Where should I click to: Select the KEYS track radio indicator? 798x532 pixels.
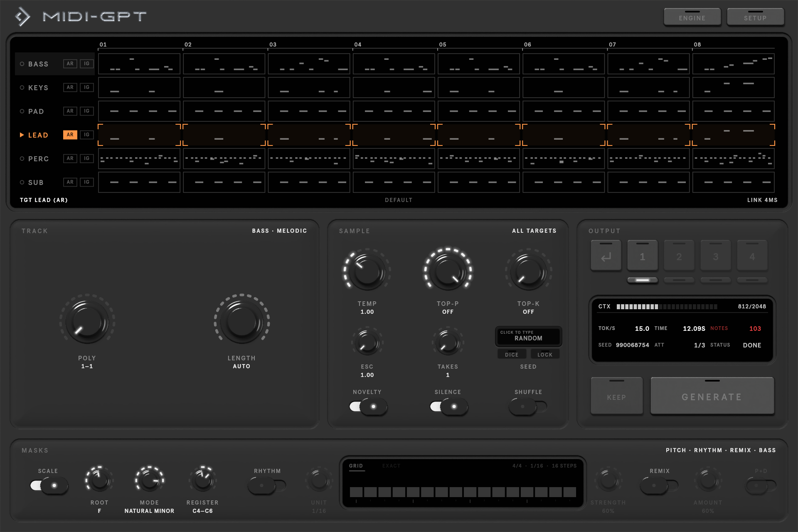(x=22, y=88)
